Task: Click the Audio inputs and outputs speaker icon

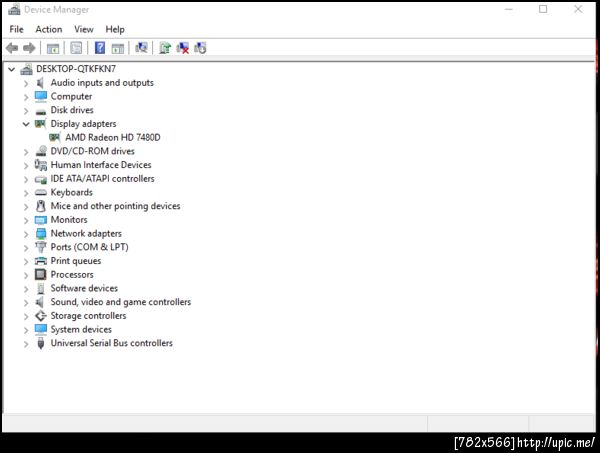Action: pos(41,83)
